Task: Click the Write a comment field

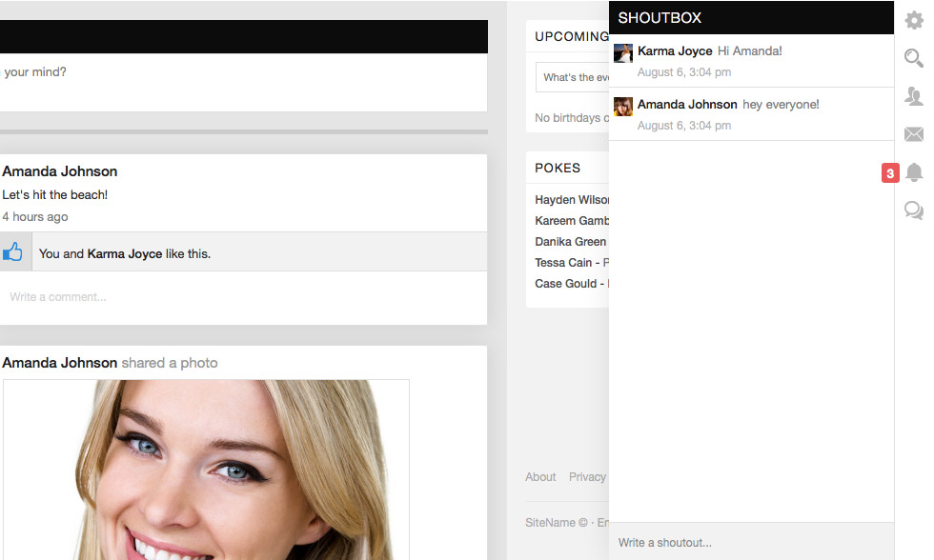Action: tap(243, 297)
